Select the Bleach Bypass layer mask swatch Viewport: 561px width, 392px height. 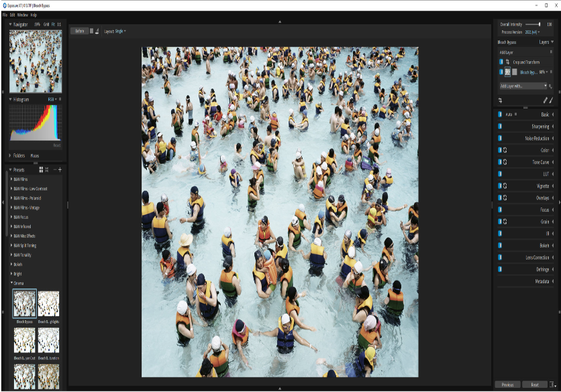click(x=515, y=72)
